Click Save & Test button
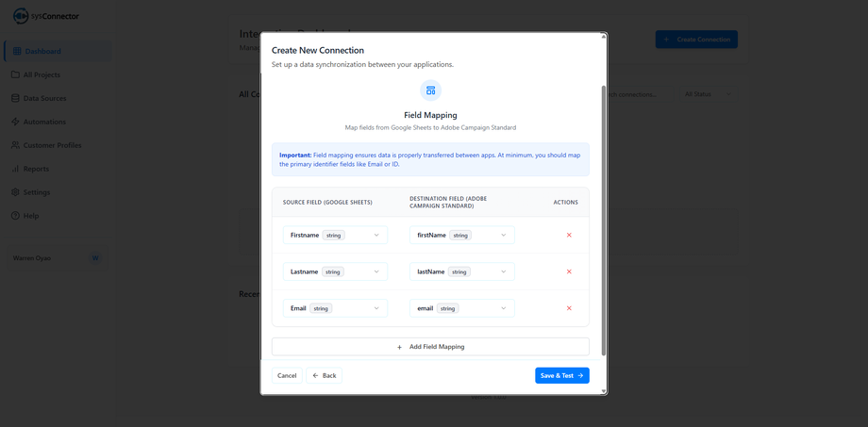868x427 pixels. (562, 375)
